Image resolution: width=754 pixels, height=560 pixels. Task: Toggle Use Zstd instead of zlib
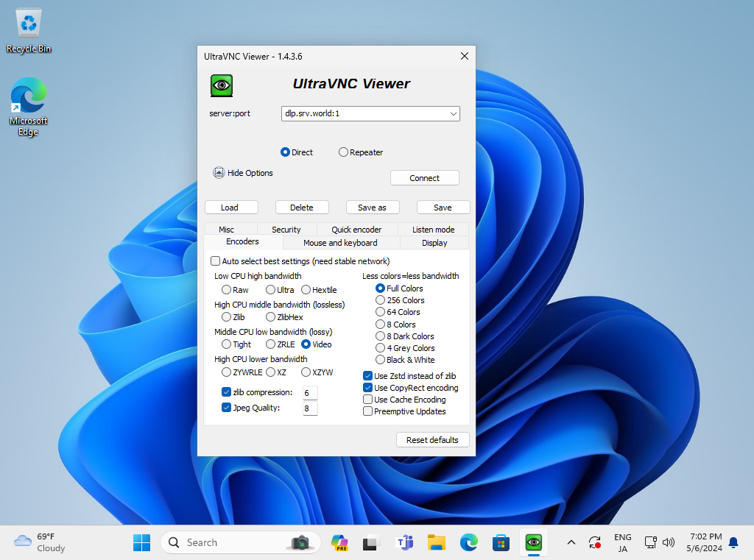(x=367, y=375)
